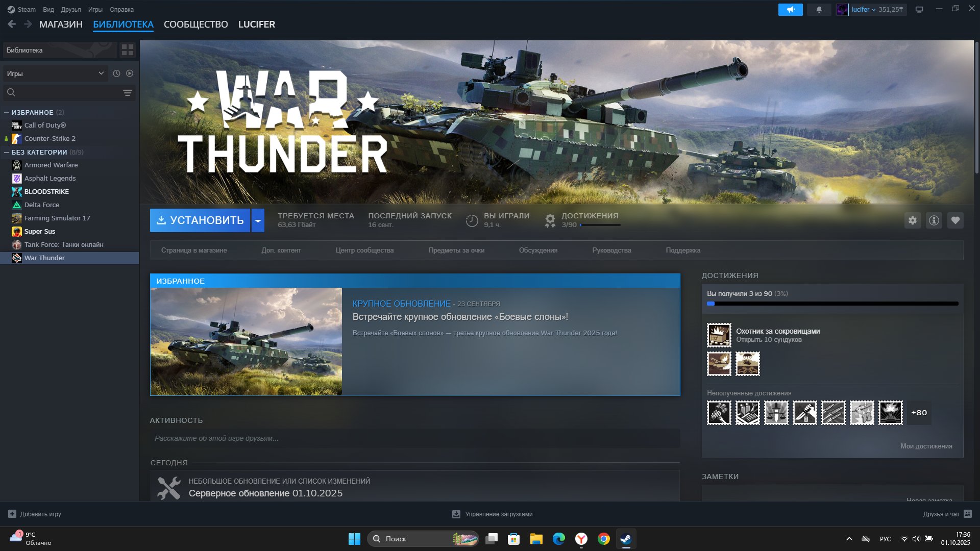Click the УСТАНОВИТЬ button
The width and height of the screenshot is (980, 551).
click(x=200, y=220)
